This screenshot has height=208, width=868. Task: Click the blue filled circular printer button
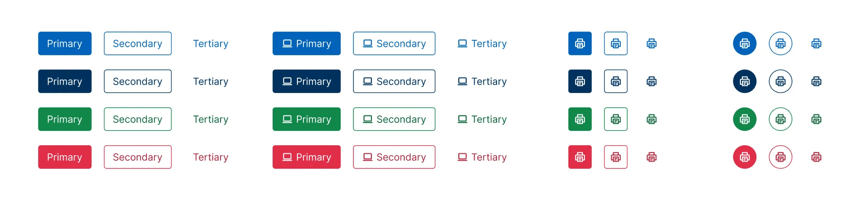pyautogui.click(x=744, y=43)
